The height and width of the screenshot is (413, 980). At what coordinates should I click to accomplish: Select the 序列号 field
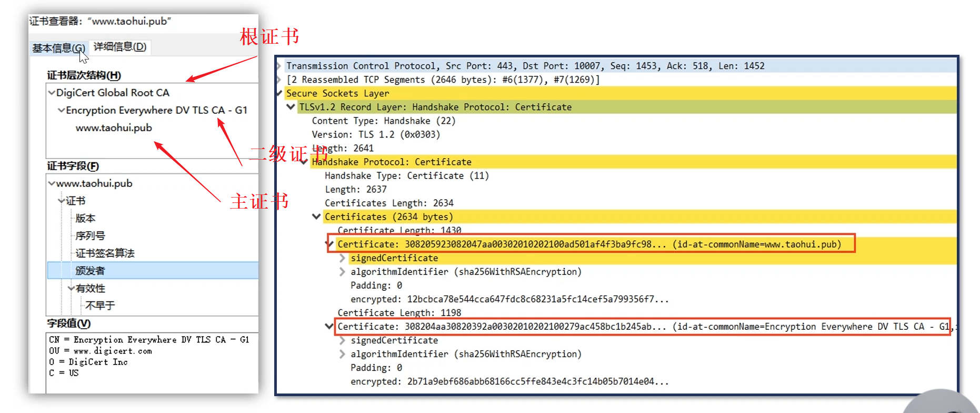click(x=90, y=235)
